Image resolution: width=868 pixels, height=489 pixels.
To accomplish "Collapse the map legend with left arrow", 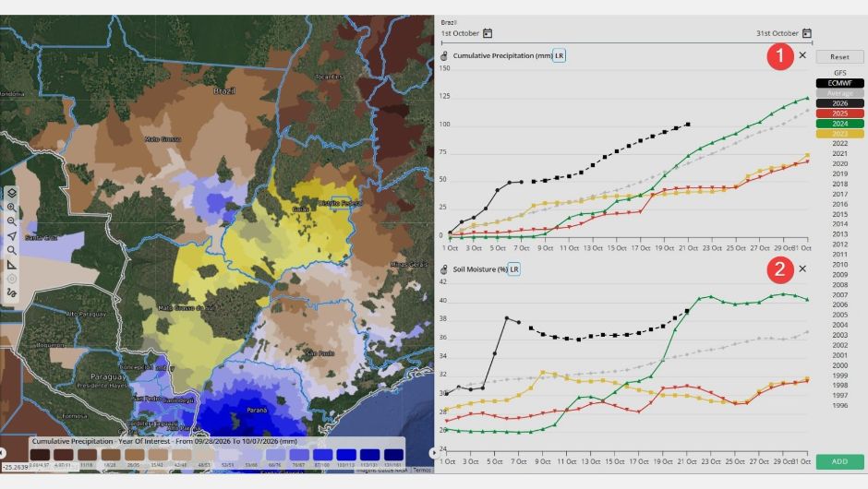I will tap(3, 453).
